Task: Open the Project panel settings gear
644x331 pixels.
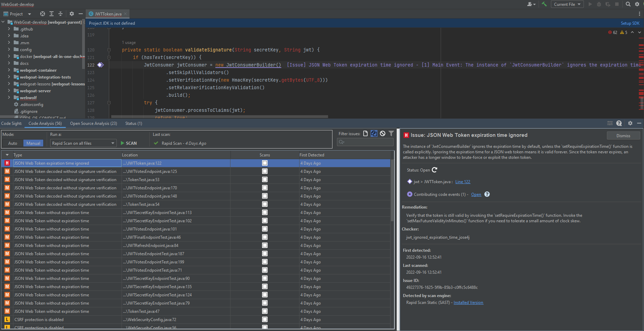Action: tap(71, 14)
